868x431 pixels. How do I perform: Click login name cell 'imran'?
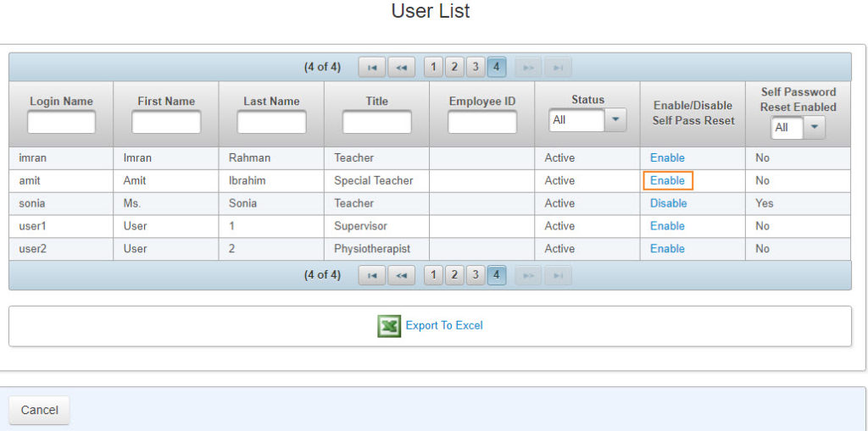[33, 157]
